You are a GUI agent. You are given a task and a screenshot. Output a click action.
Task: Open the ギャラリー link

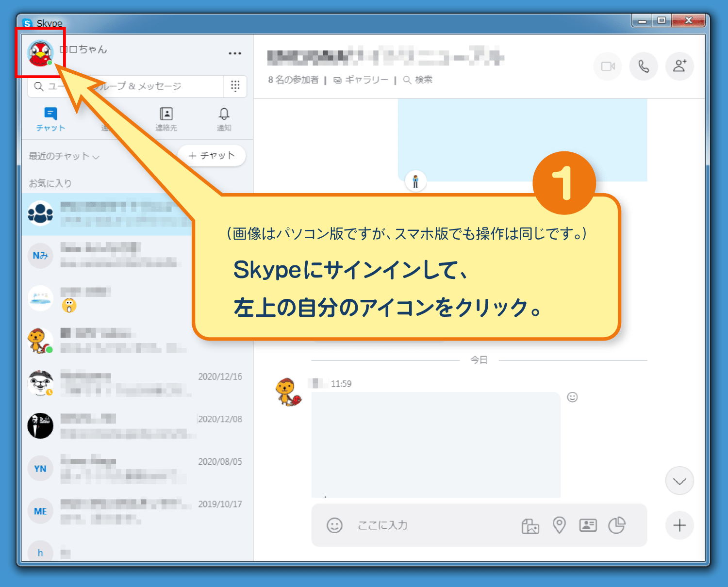pos(361,80)
